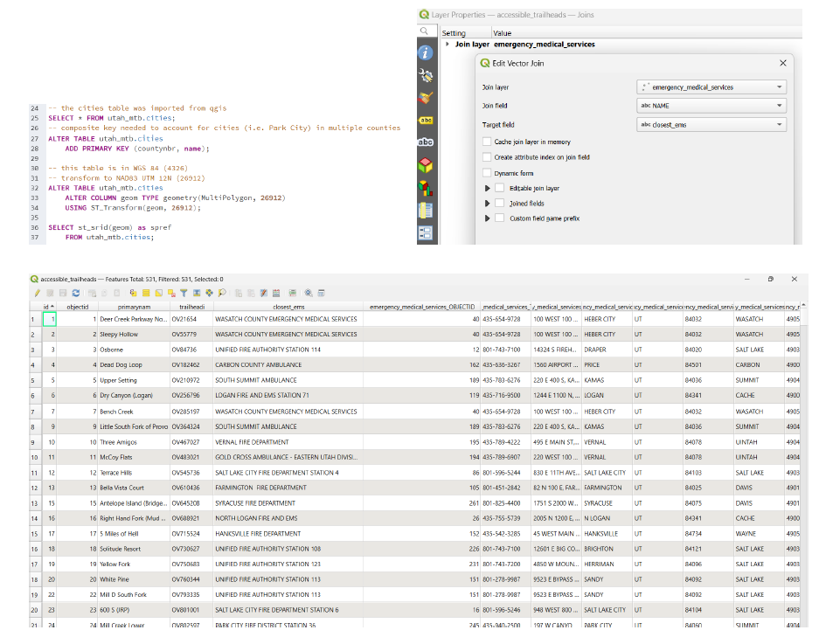The width and height of the screenshot is (819, 644).
Task: Select row number 10 header
Action: pyautogui.click(x=34, y=458)
